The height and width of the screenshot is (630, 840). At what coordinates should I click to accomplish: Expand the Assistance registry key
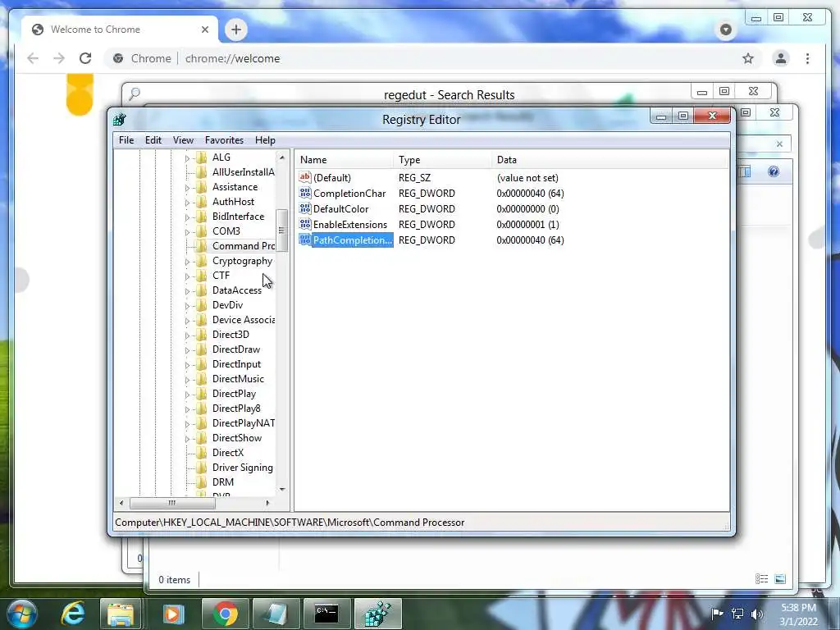[x=187, y=188]
